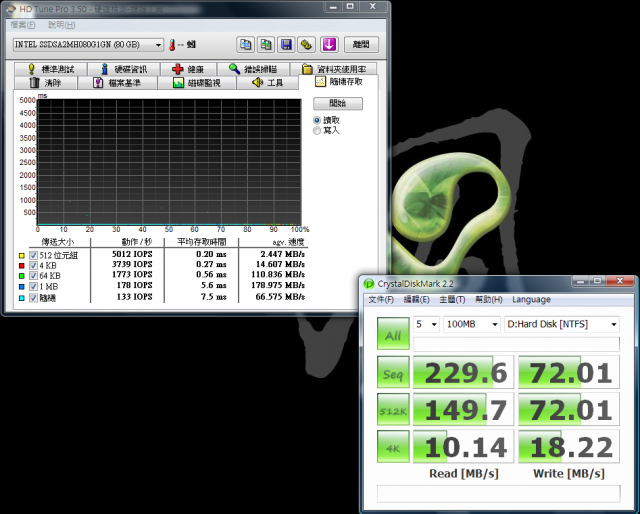This screenshot has width=640, height=514.
Task: Select the Read radio button
Action: pos(317,120)
